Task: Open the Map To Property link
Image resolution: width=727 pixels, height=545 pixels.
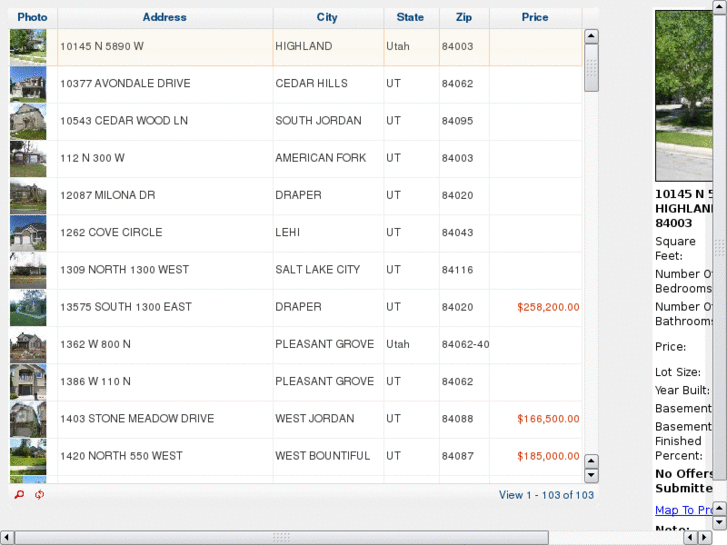Action: (x=683, y=510)
